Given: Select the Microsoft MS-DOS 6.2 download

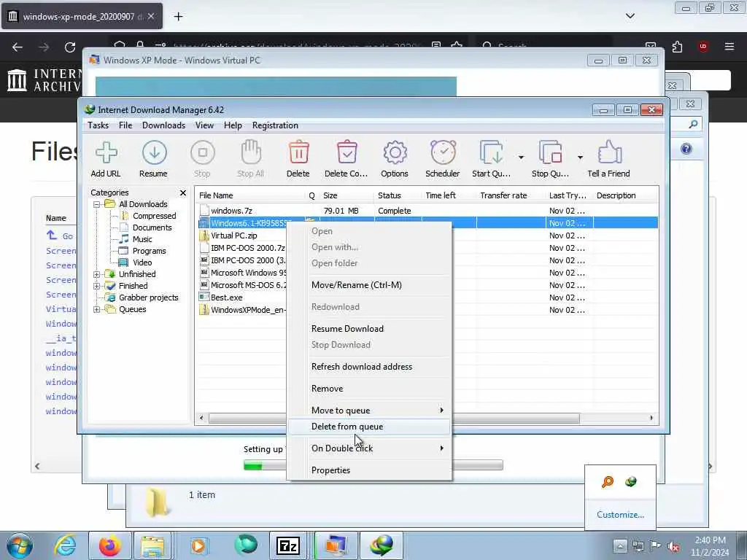Looking at the screenshot, I should click(243, 285).
